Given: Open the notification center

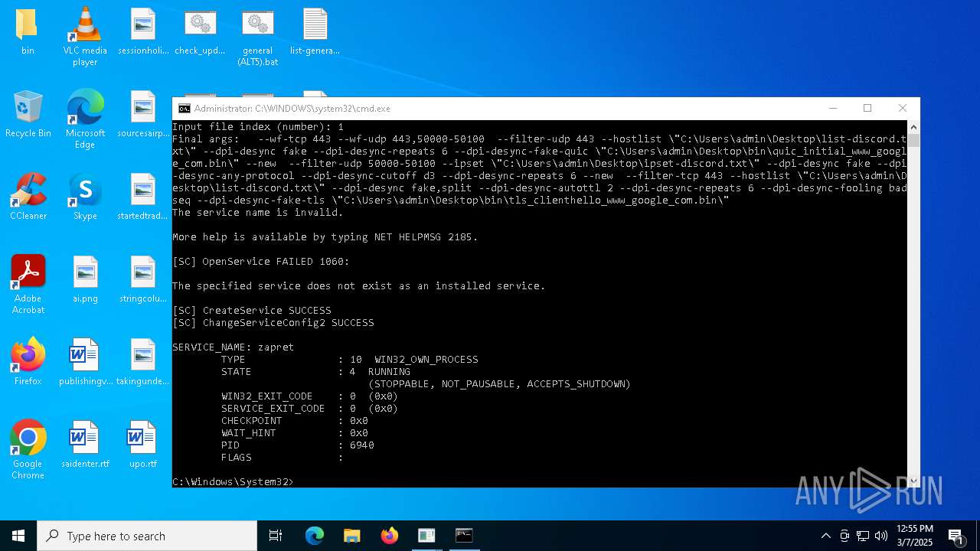Looking at the screenshot, I should pyautogui.click(x=955, y=536).
